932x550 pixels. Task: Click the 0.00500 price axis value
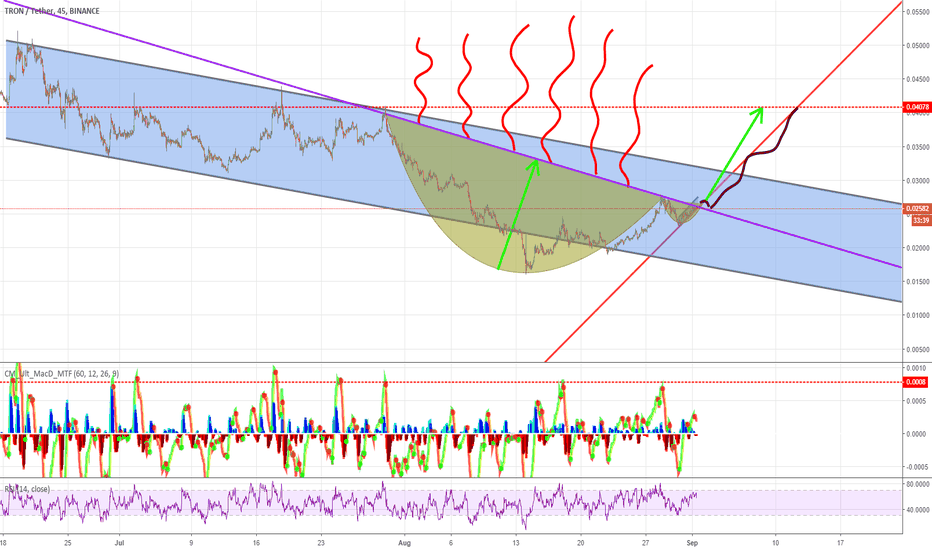pyautogui.click(x=918, y=350)
